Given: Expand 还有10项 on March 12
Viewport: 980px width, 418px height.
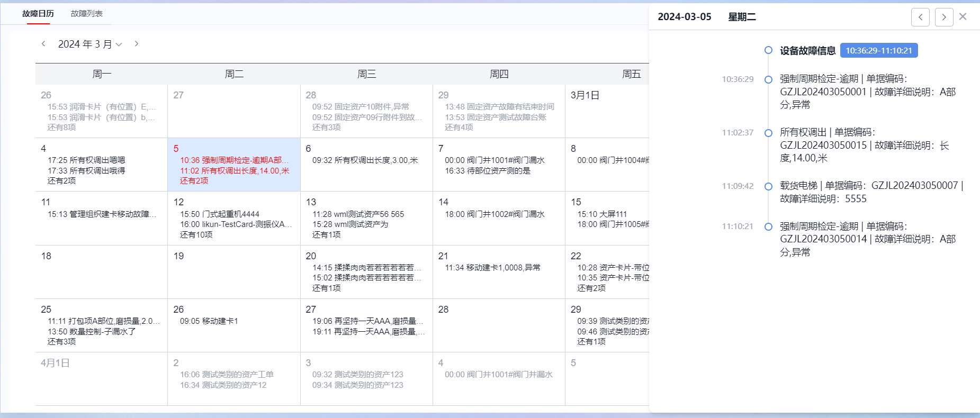Looking at the screenshot, I should point(196,235).
